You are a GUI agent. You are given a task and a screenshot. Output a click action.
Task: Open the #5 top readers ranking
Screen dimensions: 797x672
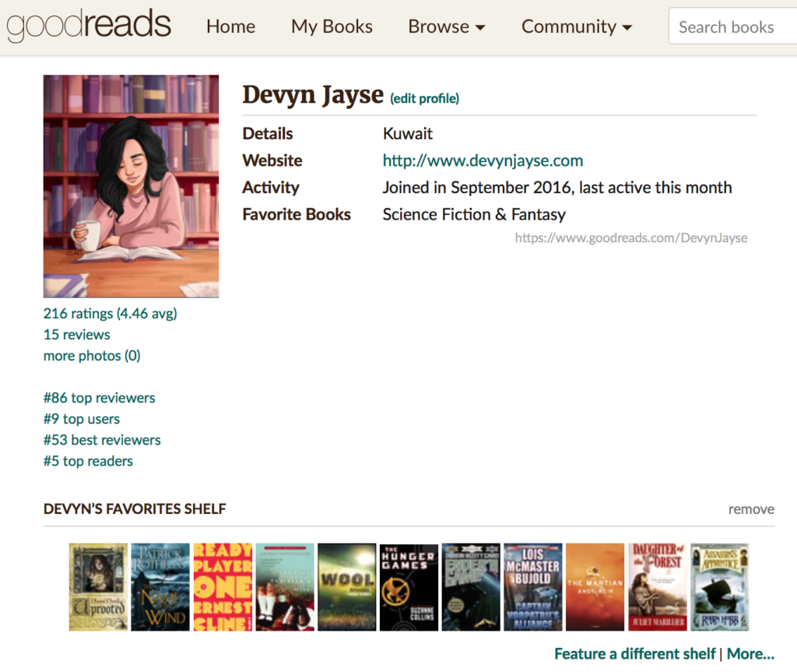pyautogui.click(x=88, y=462)
